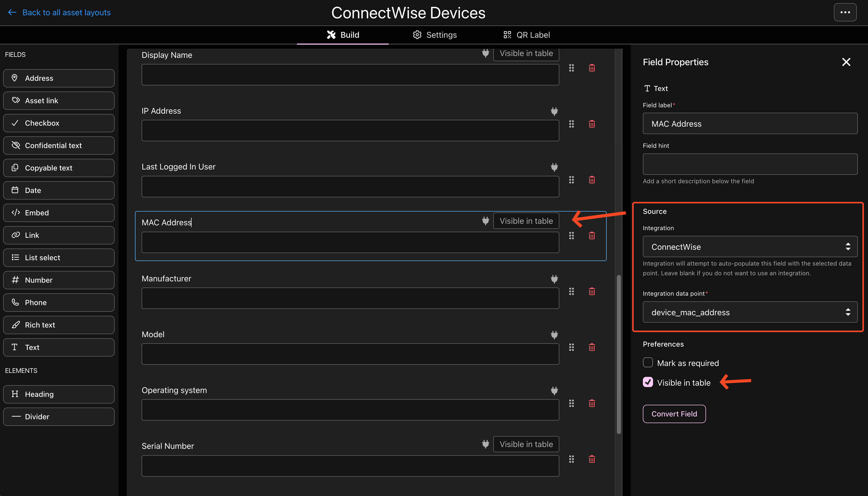Add a Text field from the sidebar

(x=59, y=347)
